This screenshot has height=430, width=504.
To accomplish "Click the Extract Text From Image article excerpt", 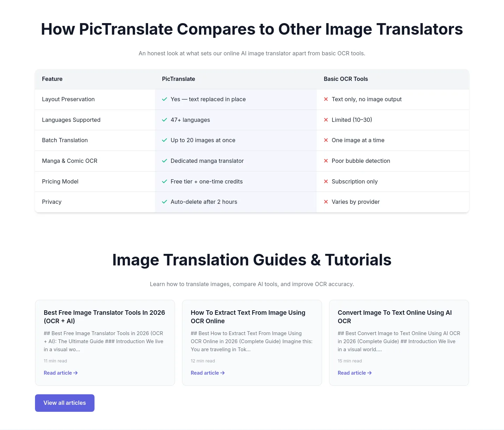I will point(252,341).
